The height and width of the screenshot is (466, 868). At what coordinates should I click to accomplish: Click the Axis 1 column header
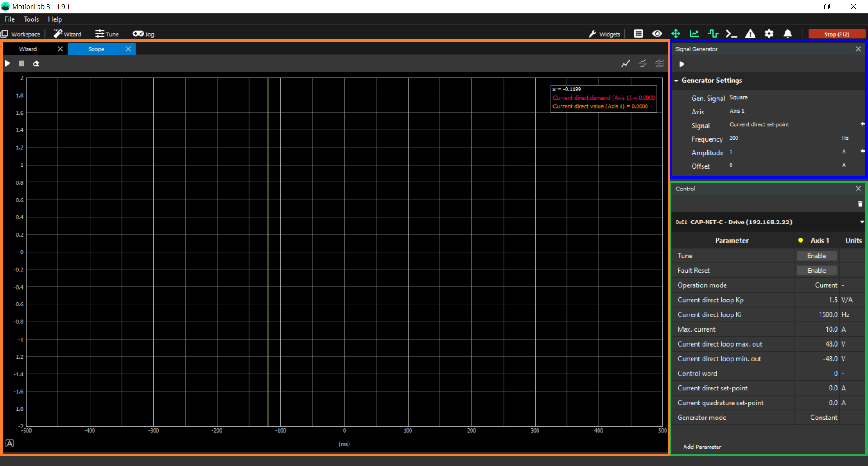pyautogui.click(x=820, y=241)
